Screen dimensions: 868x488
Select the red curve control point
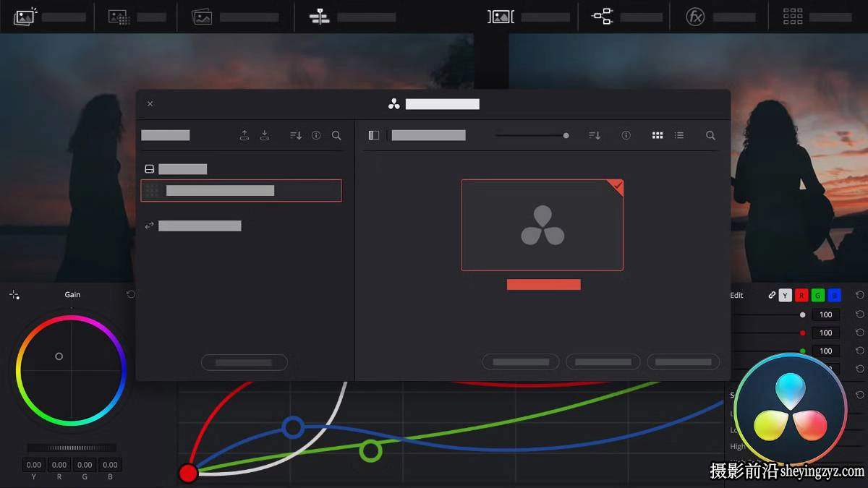pyautogui.click(x=188, y=473)
